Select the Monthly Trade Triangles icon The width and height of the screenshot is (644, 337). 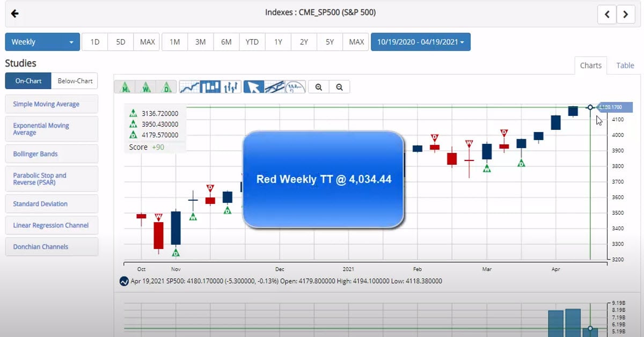[125, 86]
